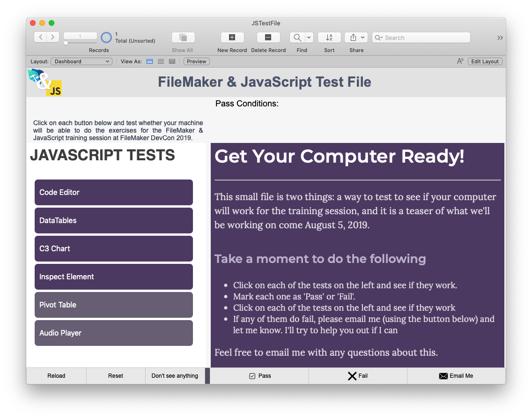Click the Fail X icon
Image resolution: width=532 pixels, height=419 pixels.
(x=352, y=376)
